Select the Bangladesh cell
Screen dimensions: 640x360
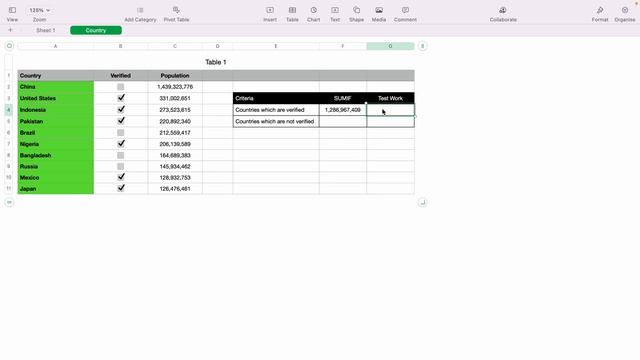click(56, 156)
